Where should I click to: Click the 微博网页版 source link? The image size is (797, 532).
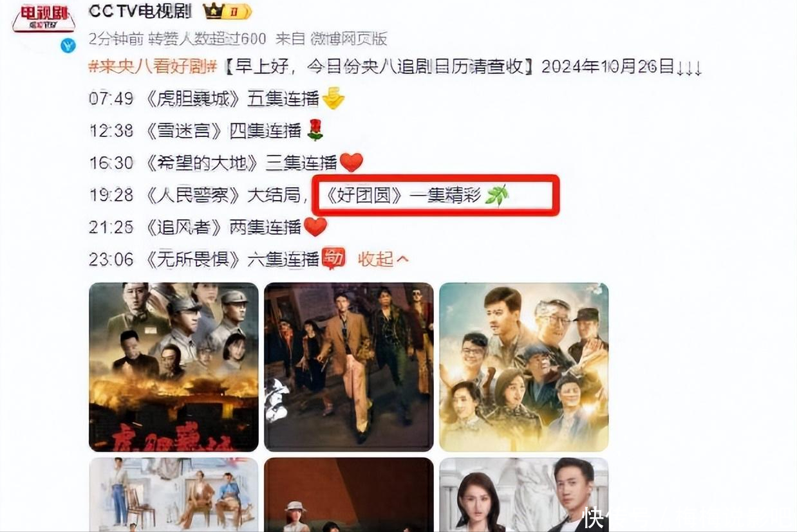tap(349, 39)
